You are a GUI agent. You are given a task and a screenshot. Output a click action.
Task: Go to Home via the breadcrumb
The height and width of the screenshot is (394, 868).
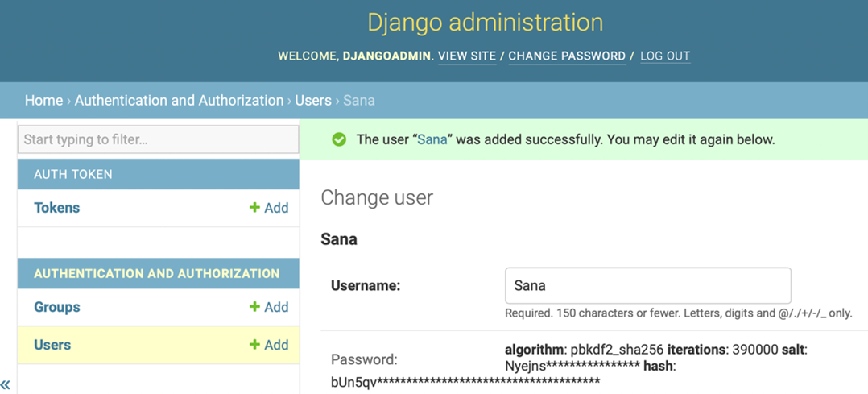pyautogui.click(x=43, y=101)
